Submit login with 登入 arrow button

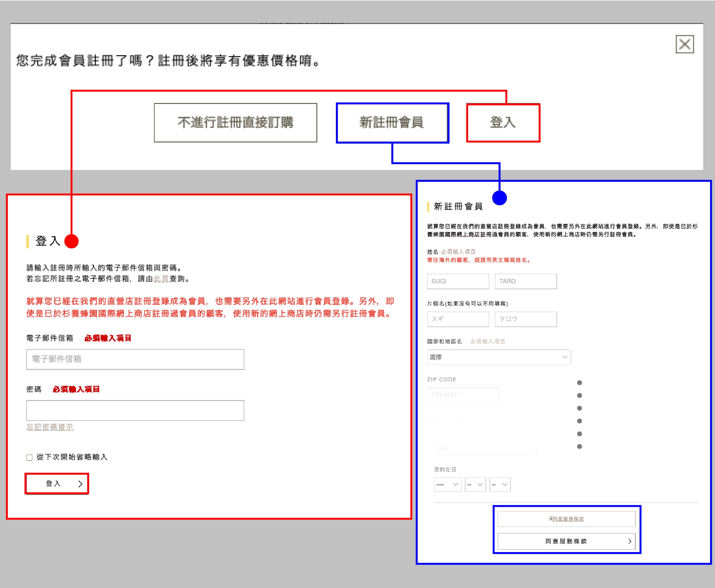click(x=57, y=484)
